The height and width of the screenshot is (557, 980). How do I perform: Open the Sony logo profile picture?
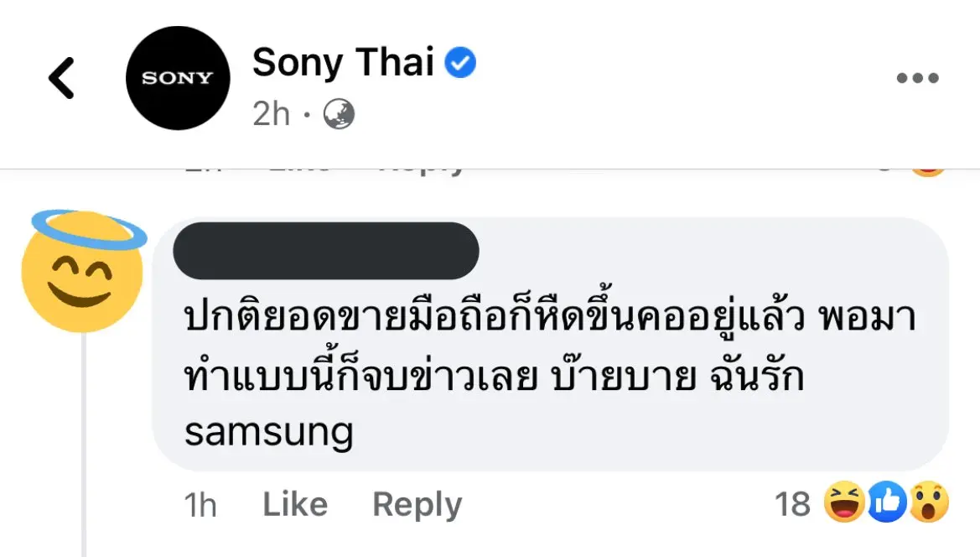[177, 78]
